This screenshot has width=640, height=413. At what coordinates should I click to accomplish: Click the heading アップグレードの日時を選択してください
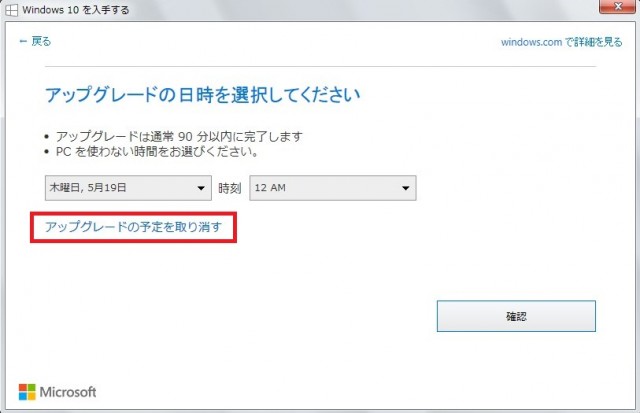tap(202, 95)
